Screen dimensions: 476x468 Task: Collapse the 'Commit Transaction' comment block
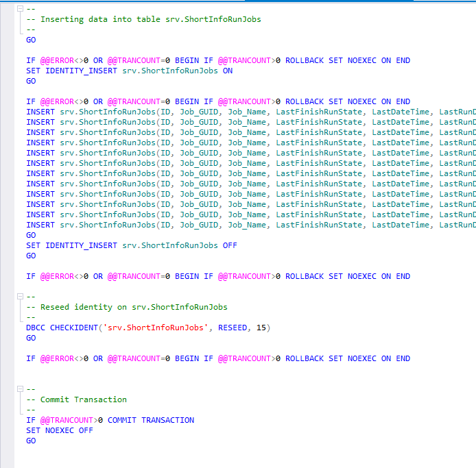(20, 389)
